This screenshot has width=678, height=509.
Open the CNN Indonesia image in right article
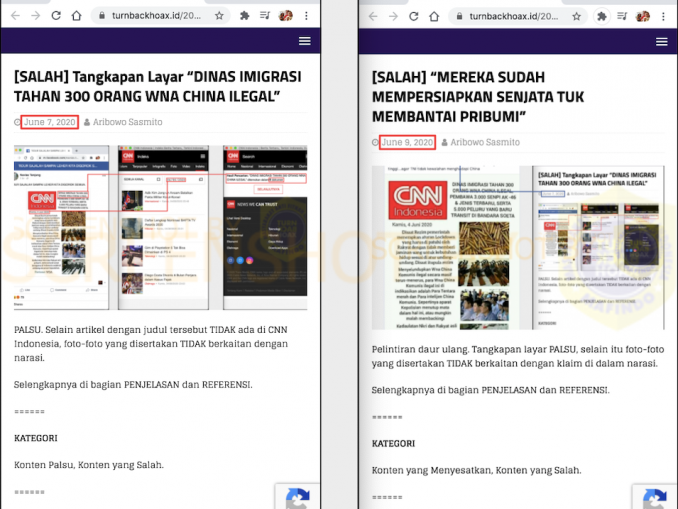click(x=518, y=247)
